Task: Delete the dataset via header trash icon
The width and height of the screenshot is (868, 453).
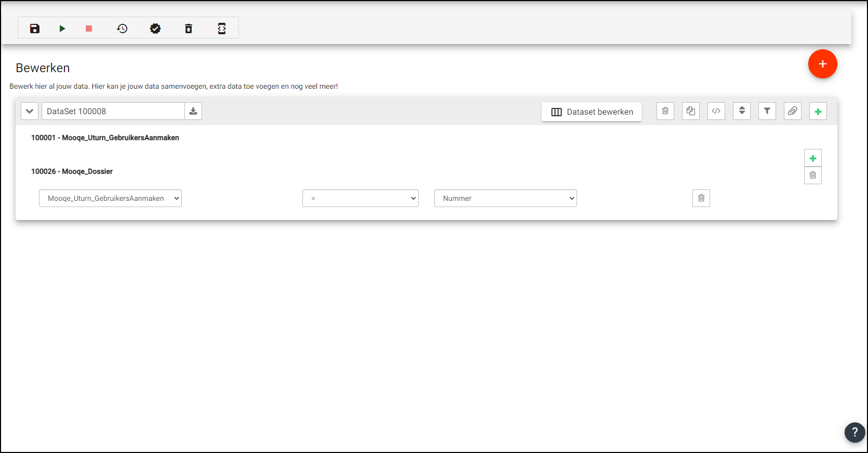Action: pos(665,111)
